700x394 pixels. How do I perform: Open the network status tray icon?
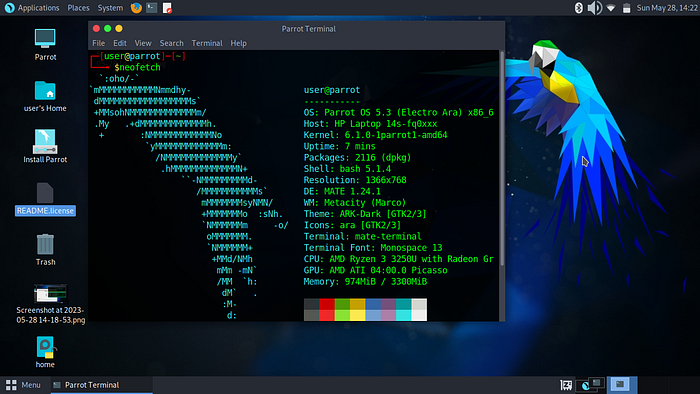pyautogui.click(x=611, y=8)
